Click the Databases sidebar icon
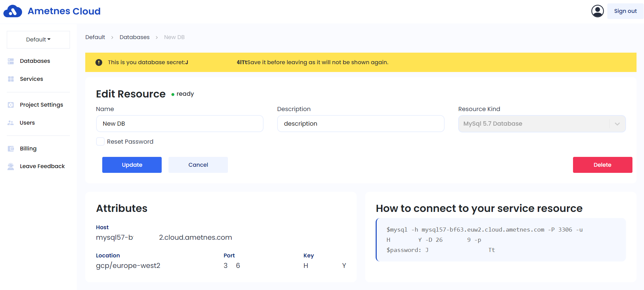This screenshot has height=290, width=644. 11,61
